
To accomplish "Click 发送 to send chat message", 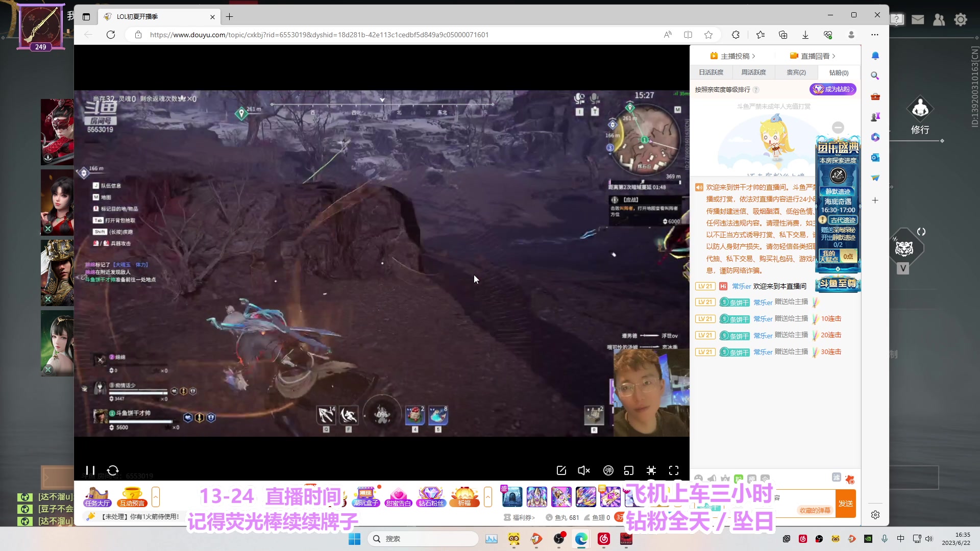I will [846, 504].
